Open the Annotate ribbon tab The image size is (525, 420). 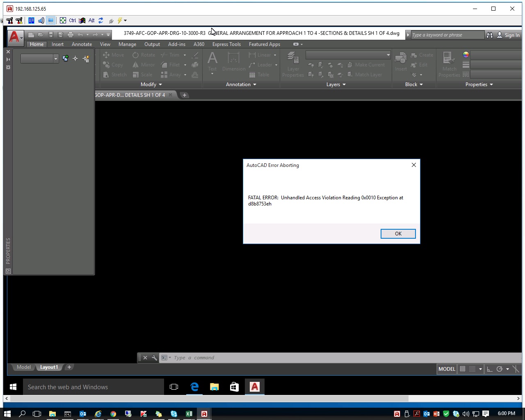point(82,44)
